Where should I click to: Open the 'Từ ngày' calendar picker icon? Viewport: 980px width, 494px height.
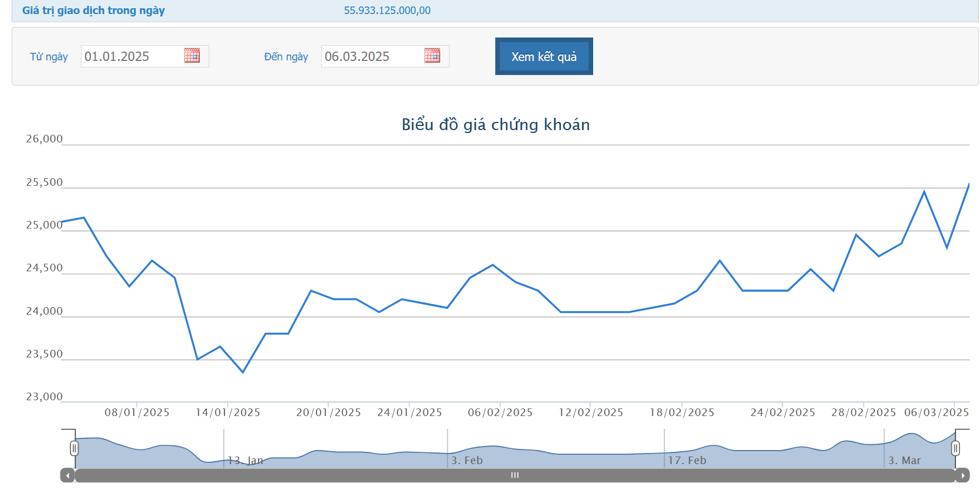coord(192,56)
